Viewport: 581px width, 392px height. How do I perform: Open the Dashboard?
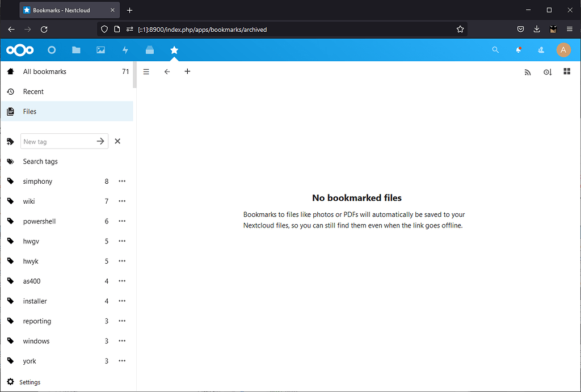point(52,50)
